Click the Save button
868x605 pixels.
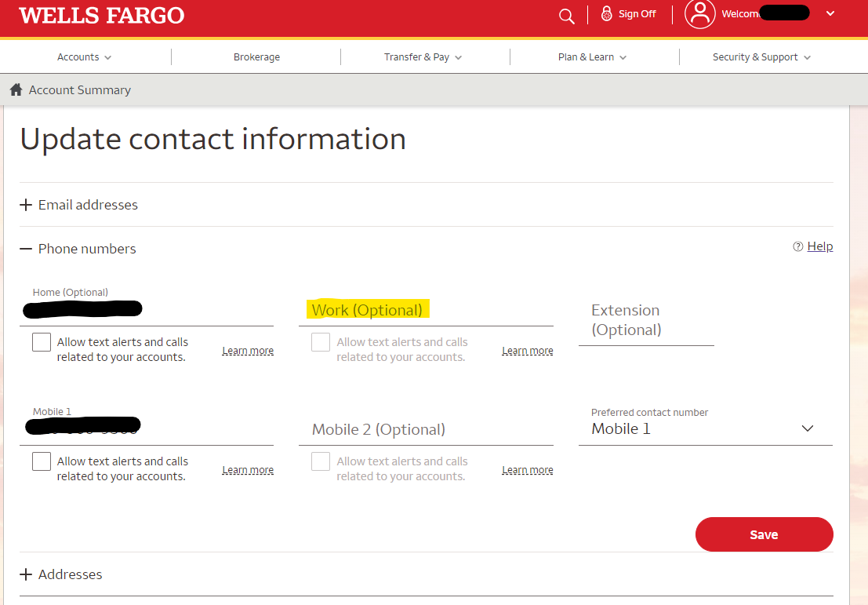point(764,534)
